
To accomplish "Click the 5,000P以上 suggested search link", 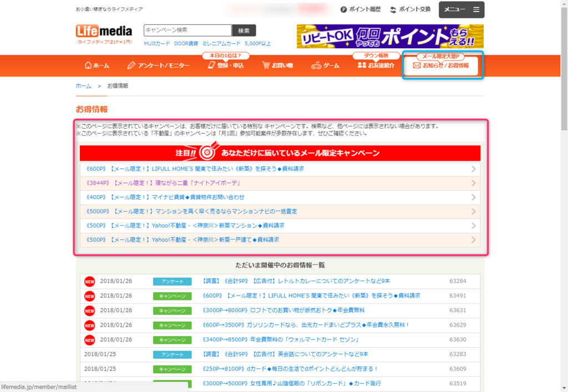I will 257,43.
